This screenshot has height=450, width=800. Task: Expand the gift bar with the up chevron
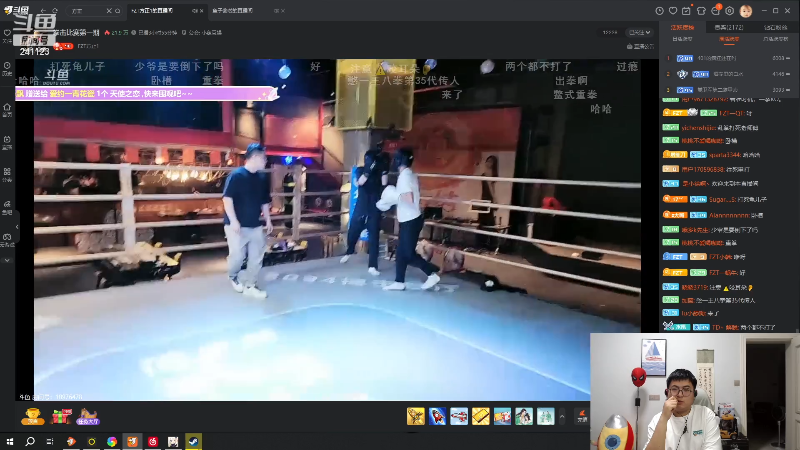pyautogui.click(x=562, y=416)
